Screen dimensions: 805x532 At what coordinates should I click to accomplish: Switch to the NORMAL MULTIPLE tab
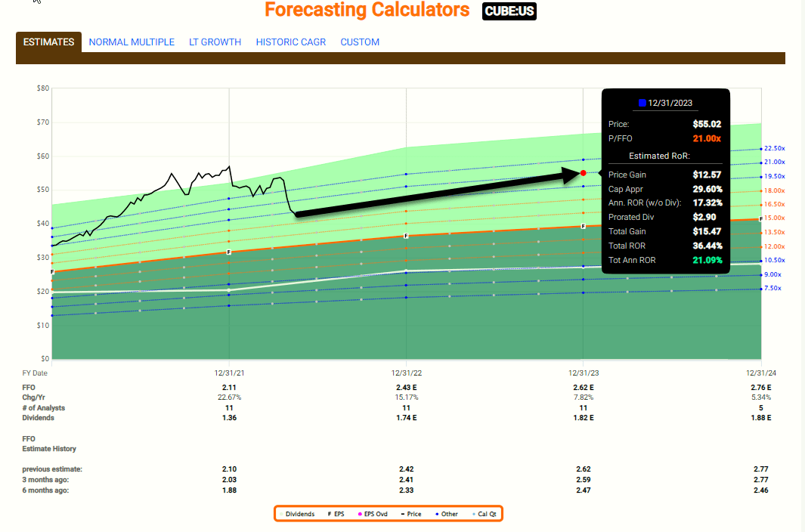tap(132, 42)
